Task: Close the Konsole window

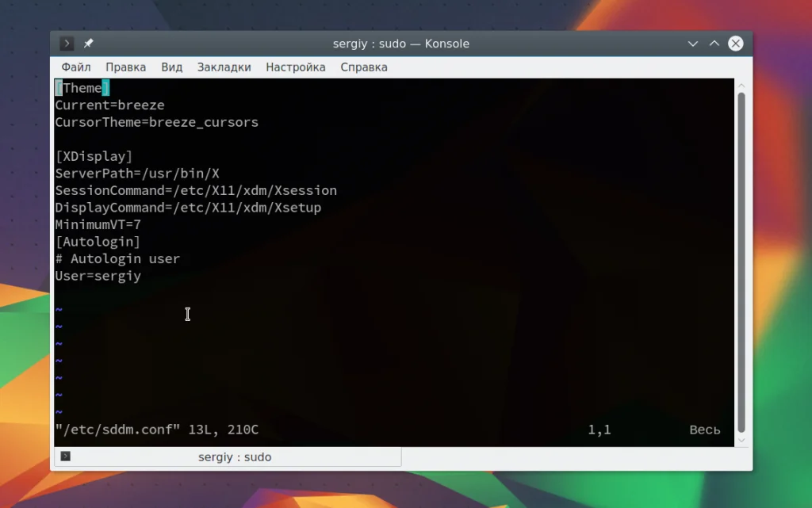Action: 735,44
